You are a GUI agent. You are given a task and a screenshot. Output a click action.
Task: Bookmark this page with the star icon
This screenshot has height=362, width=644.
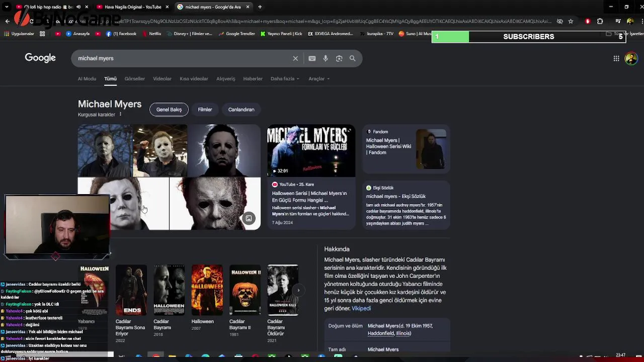pyautogui.click(x=571, y=21)
